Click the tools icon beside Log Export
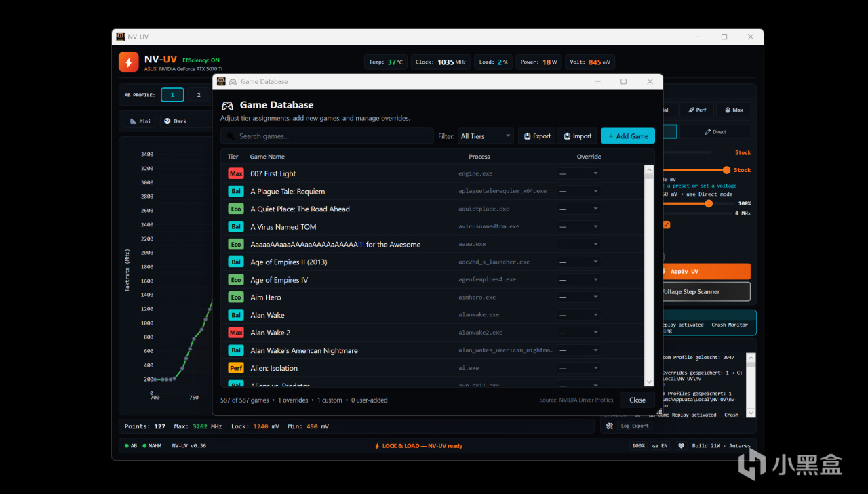 point(610,426)
